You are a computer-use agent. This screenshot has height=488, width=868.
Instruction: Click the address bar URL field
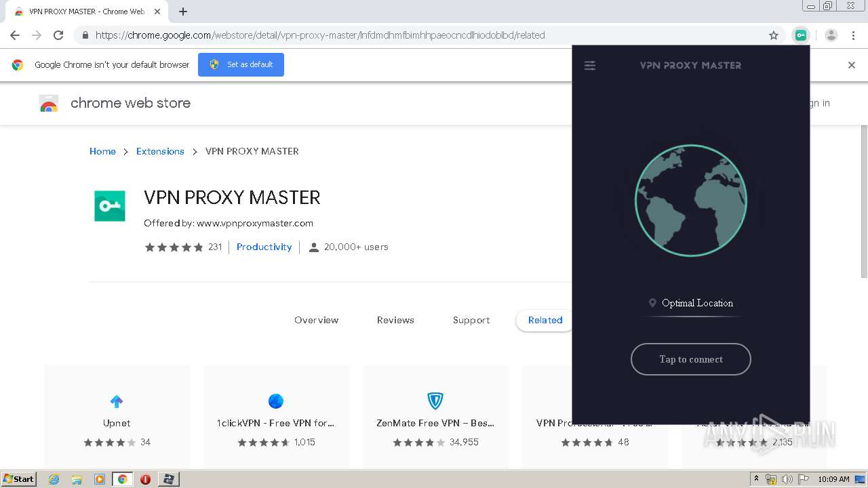pyautogui.click(x=427, y=35)
